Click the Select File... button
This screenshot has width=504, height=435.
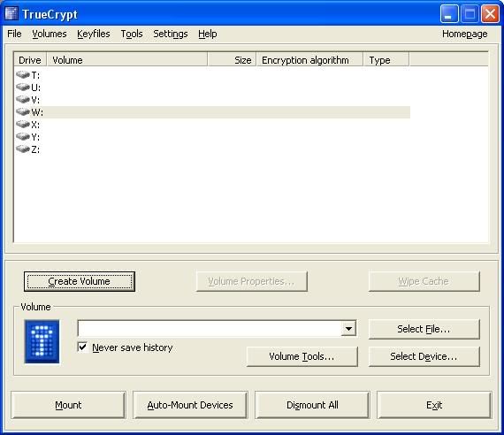424,329
